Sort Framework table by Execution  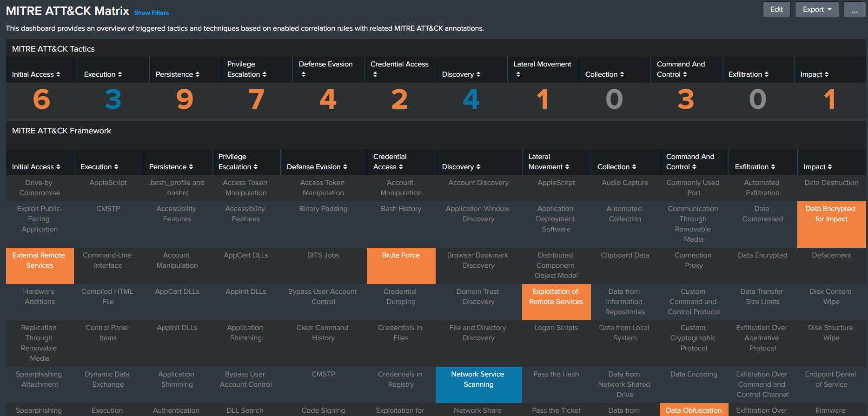point(99,167)
